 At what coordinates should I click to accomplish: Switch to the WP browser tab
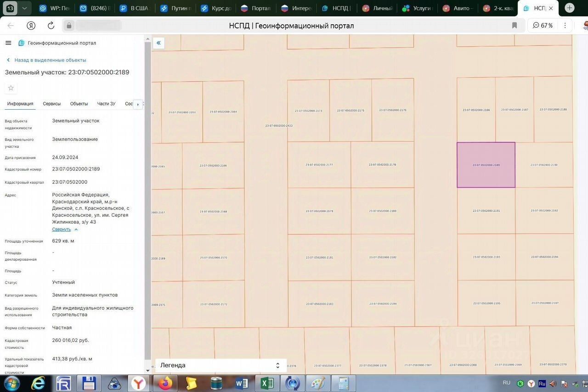[54, 8]
